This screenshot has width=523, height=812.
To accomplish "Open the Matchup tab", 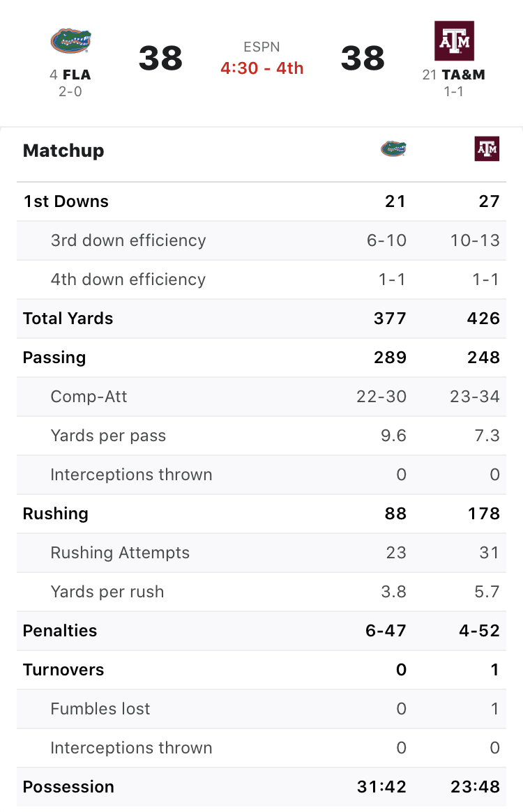I will pyautogui.click(x=63, y=150).
